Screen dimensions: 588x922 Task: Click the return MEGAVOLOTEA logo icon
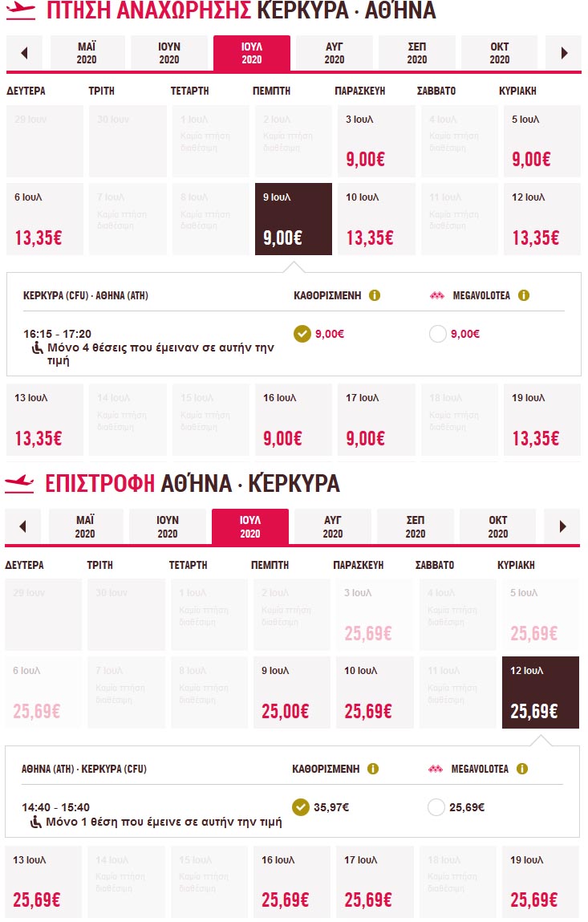436,769
